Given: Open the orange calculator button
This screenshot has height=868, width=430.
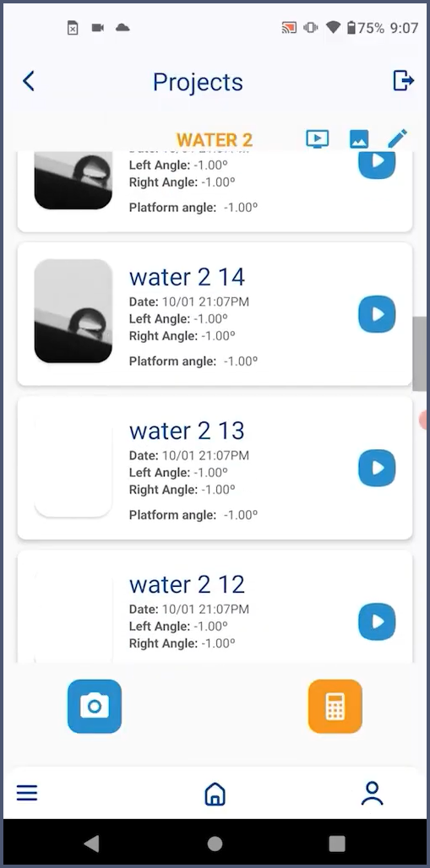Looking at the screenshot, I should [335, 707].
